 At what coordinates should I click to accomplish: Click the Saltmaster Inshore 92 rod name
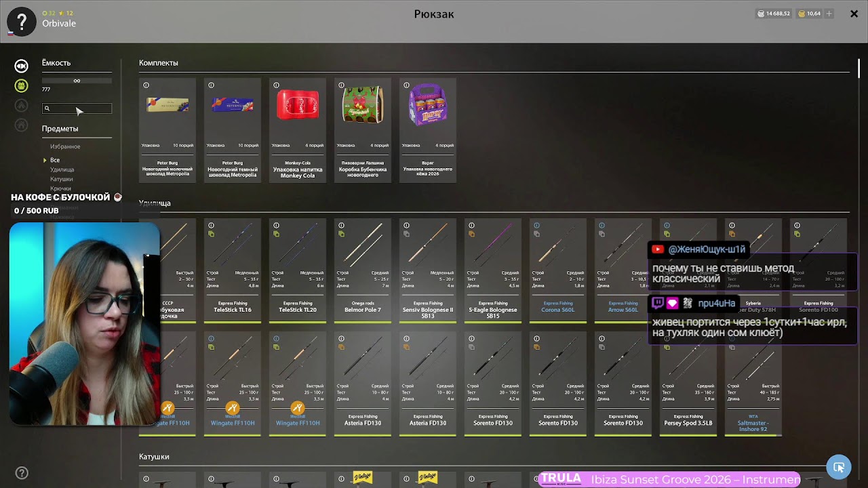pyautogui.click(x=753, y=426)
